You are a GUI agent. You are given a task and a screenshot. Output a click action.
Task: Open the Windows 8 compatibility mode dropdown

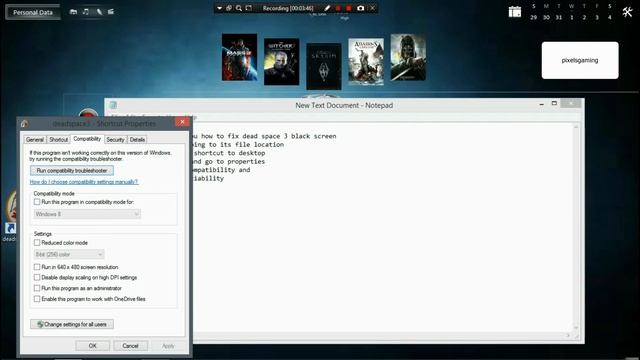[87, 214]
